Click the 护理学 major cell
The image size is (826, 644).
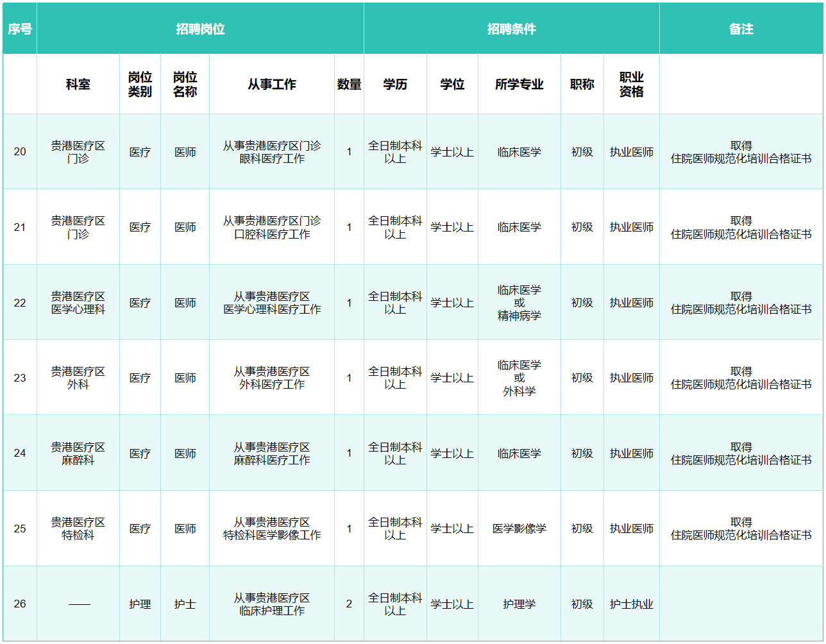pos(519,604)
